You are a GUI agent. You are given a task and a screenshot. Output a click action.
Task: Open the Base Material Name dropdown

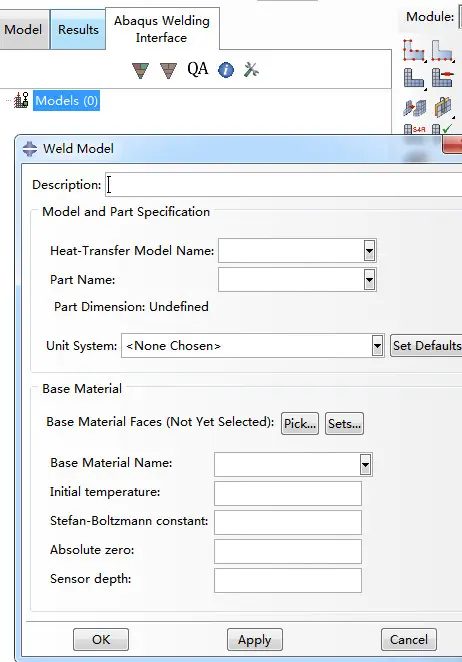tap(365, 464)
